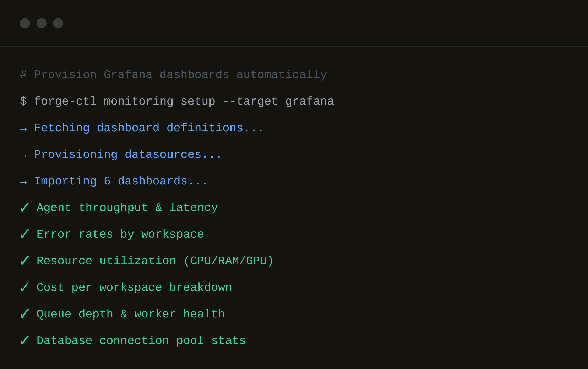Click the arrow before "Fetching dashboard definitions"
The width and height of the screenshot is (588, 369).
coord(23,129)
